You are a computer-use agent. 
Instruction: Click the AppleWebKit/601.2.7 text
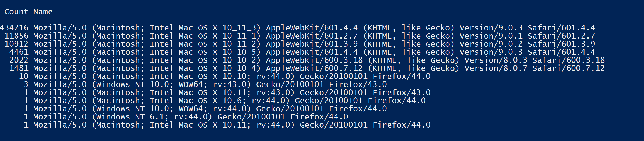pyautogui.click(x=312, y=36)
